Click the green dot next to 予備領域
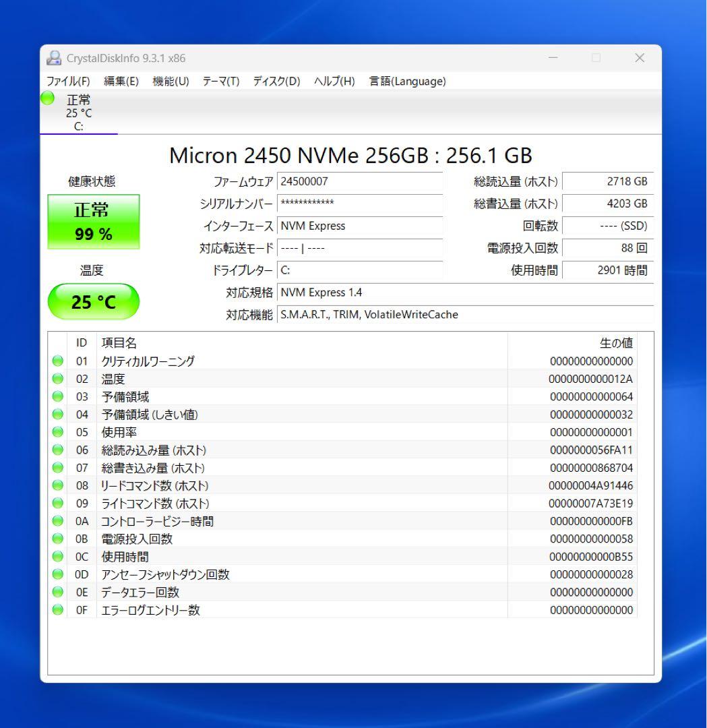 tap(58, 396)
